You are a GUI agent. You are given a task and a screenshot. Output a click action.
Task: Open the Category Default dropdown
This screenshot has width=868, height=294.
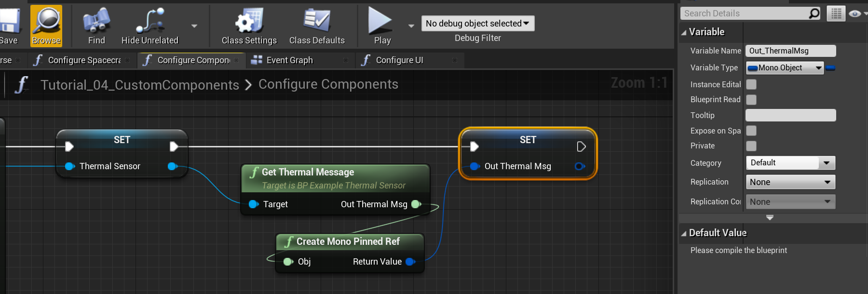(791, 163)
